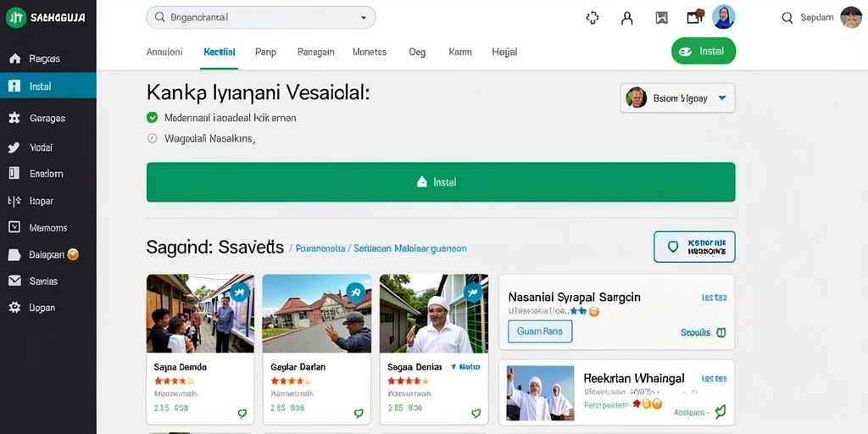868x434 pixels.
Task: Click the search magnifier in search box
Action: [x=160, y=17]
